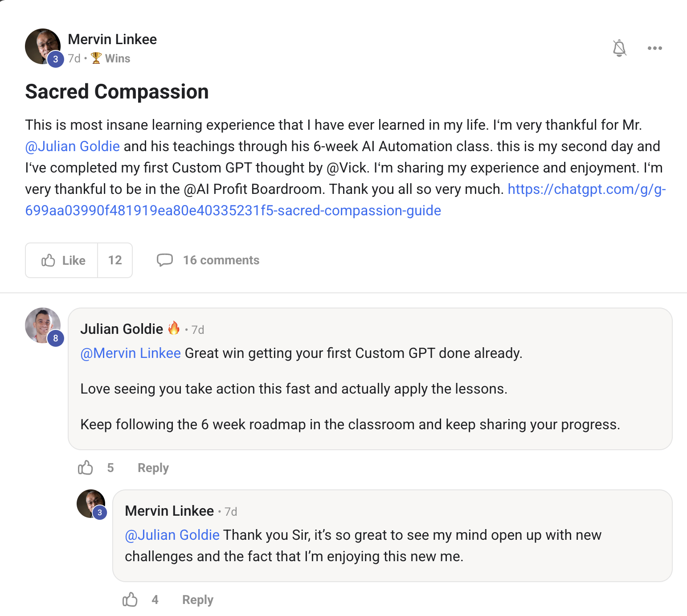View the 12 post likes count

coord(115,260)
